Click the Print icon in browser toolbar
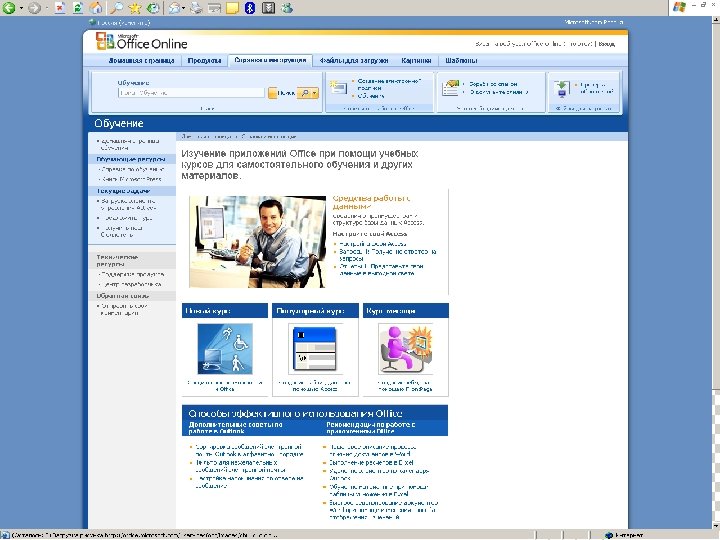 (196, 7)
